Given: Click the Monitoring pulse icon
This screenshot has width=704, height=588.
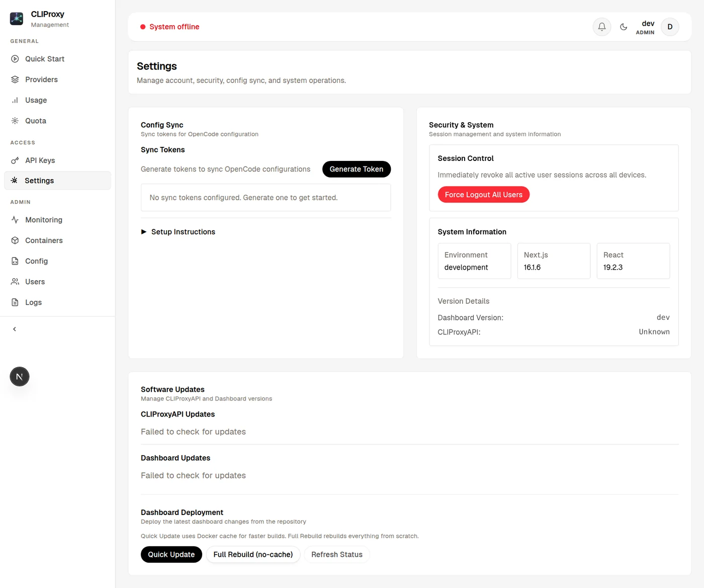Looking at the screenshot, I should 15,220.
